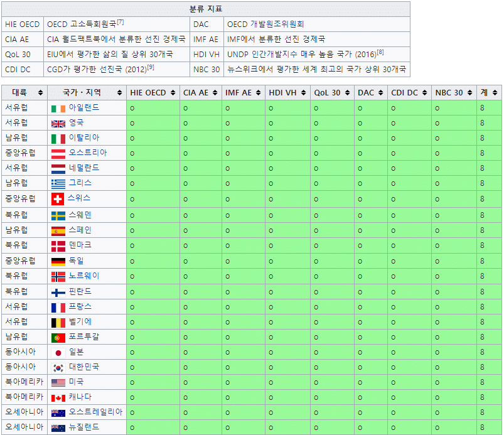The width and height of the screenshot is (504, 435).
Task: Go to the 이탈리아 article link
Action: click(x=84, y=137)
